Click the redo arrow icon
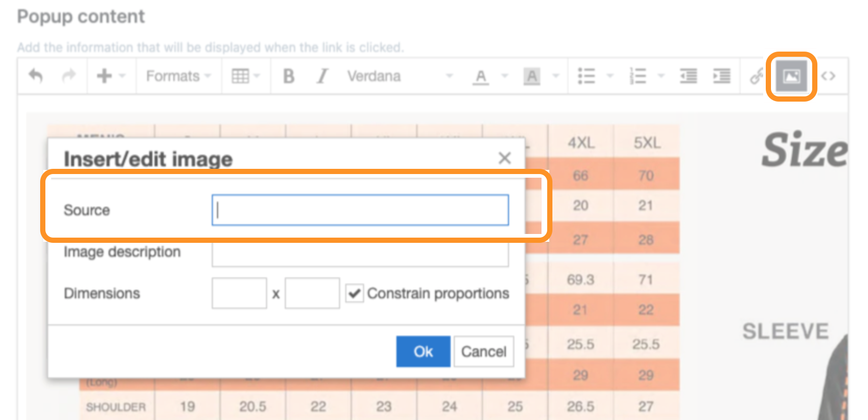The height and width of the screenshot is (420, 868). (x=68, y=76)
